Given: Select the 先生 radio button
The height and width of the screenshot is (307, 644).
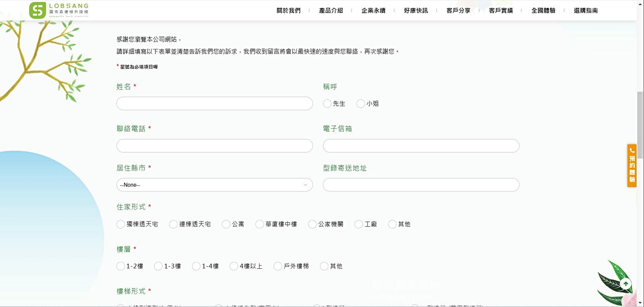Looking at the screenshot, I should (x=327, y=103).
